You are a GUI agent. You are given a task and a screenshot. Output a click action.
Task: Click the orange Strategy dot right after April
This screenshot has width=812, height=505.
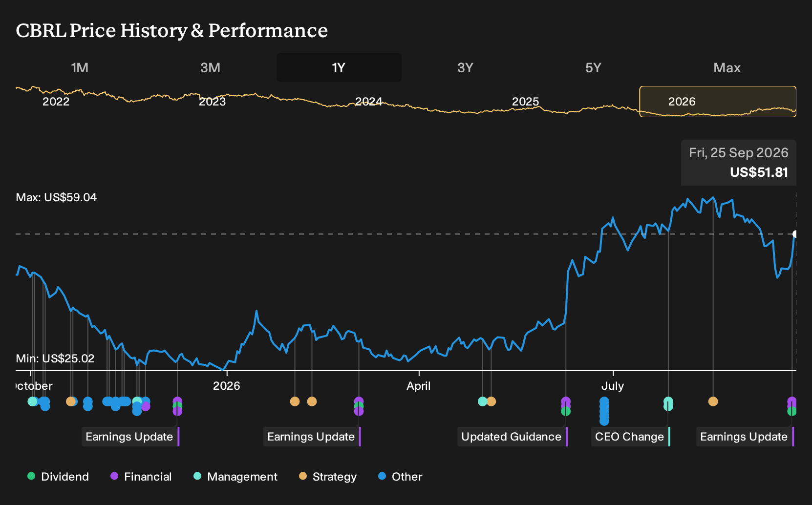pos(491,401)
